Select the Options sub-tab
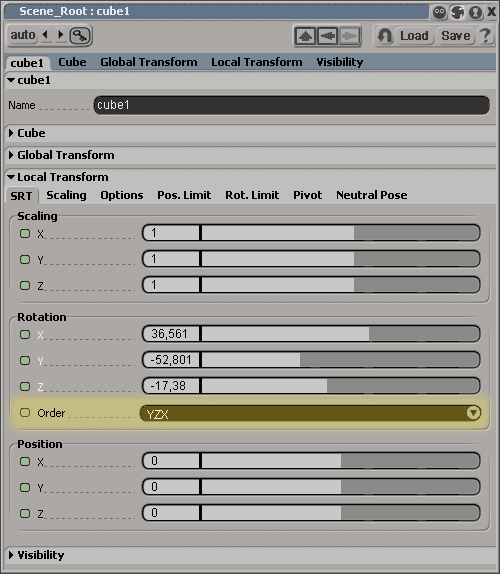Screen dimensions: 500x574 pos(122,195)
